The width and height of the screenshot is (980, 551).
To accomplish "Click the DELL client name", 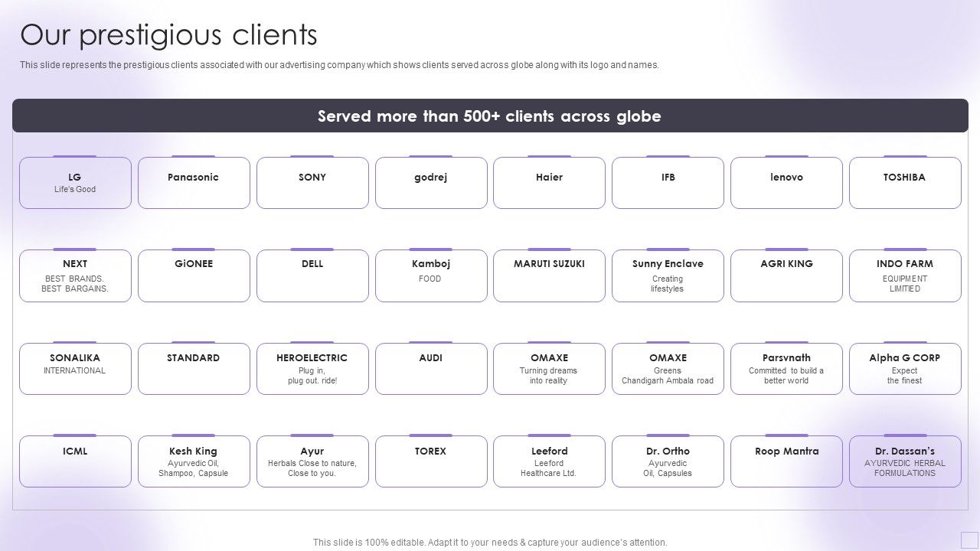I will 312,264.
